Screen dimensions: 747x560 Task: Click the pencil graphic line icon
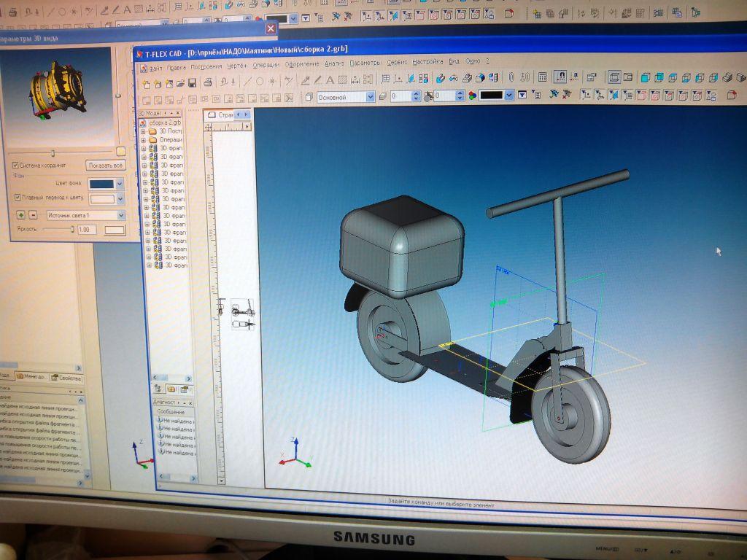click(318, 80)
